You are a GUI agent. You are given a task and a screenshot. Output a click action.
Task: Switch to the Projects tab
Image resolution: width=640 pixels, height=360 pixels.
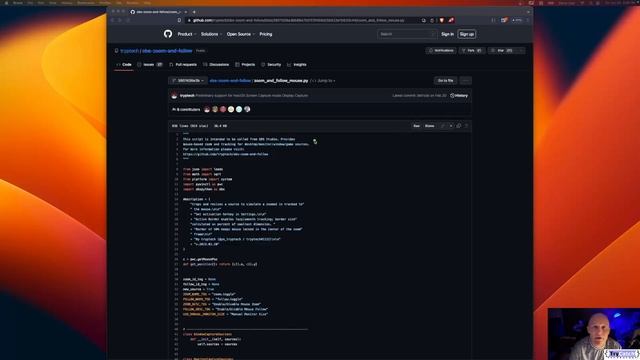[245, 65]
